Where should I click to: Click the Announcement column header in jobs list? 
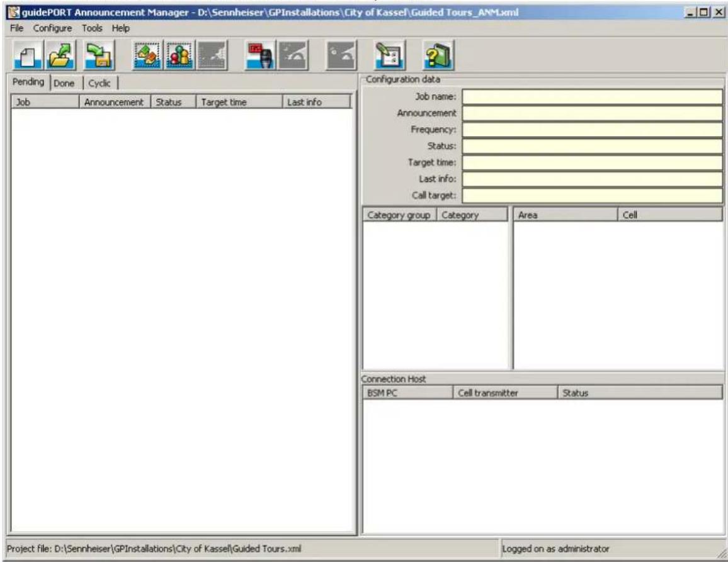(115, 102)
